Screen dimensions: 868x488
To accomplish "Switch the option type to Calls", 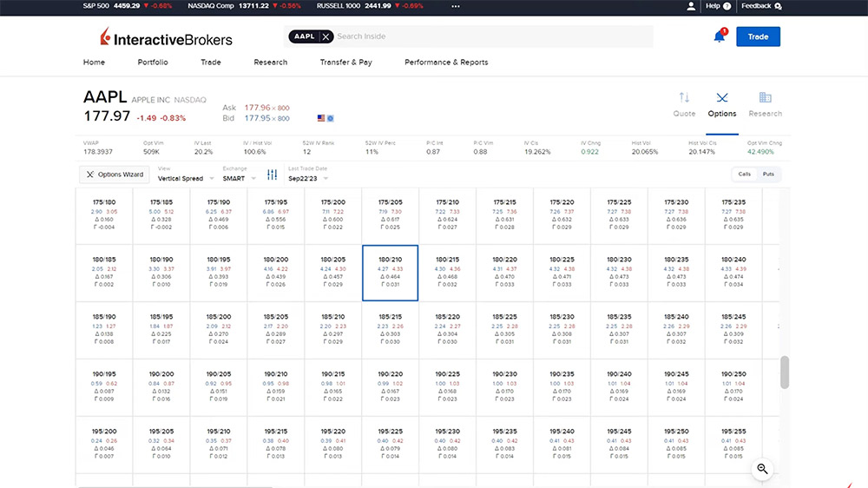I will click(744, 175).
